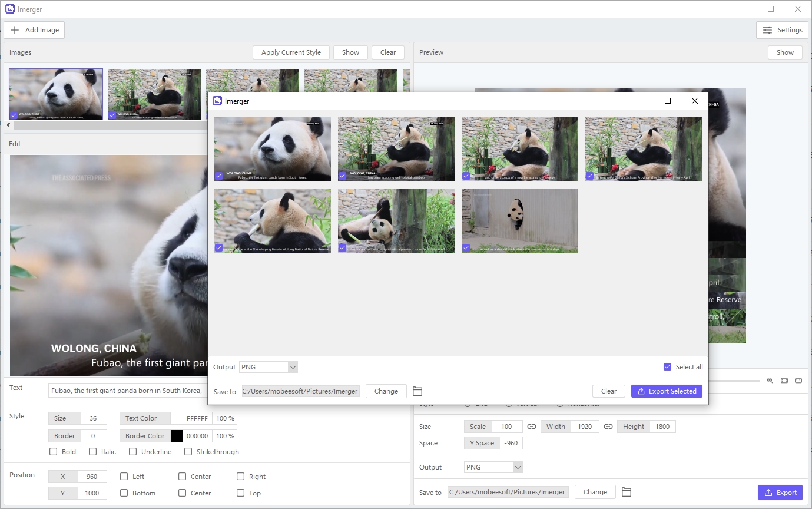
Task: Check the Right position checkbox
Action: (241, 477)
